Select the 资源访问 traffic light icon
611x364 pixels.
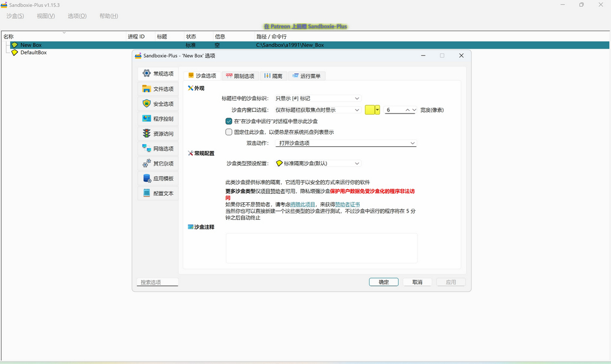(x=147, y=133)
